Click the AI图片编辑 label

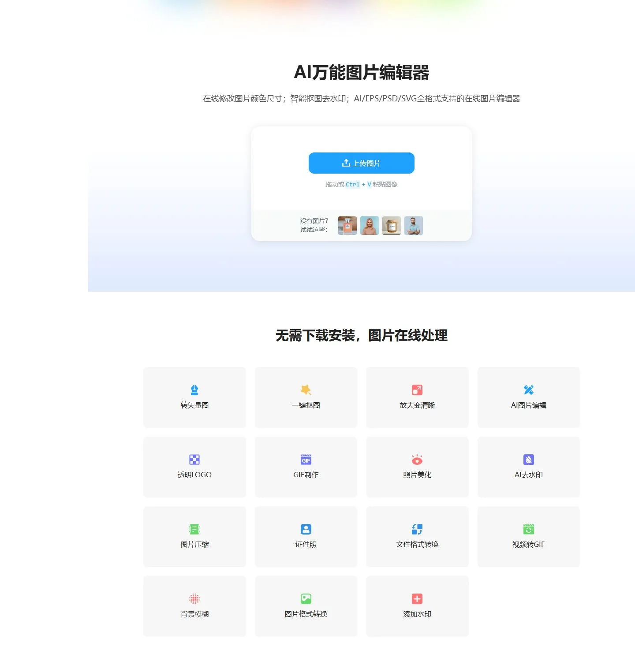[x=529, y=405]
